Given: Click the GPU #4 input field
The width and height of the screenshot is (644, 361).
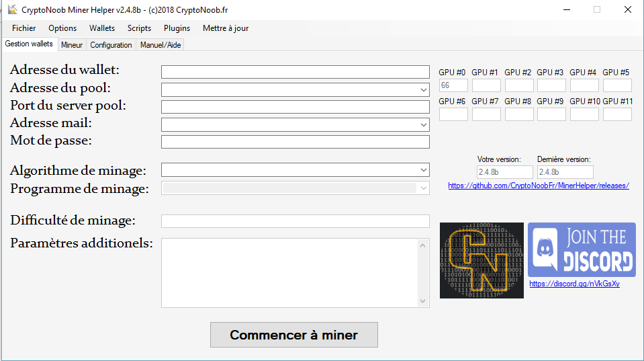Looking at the screenshot, I should pos(584,85).
